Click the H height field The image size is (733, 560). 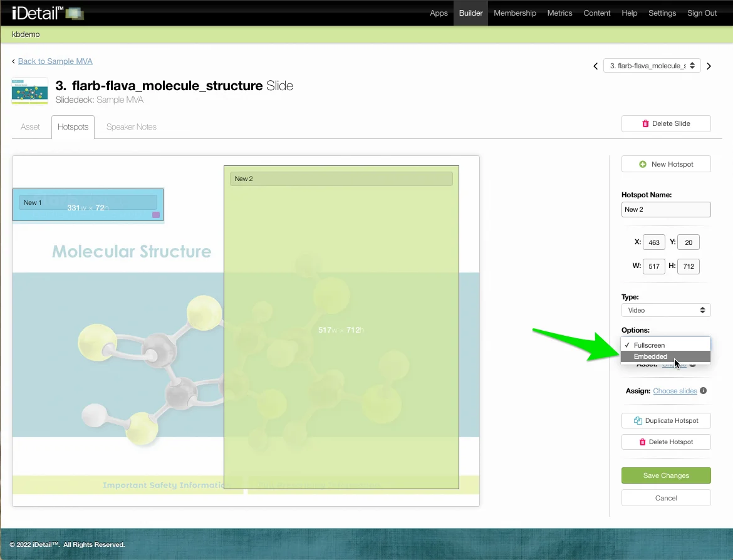[x=688, y=266]
